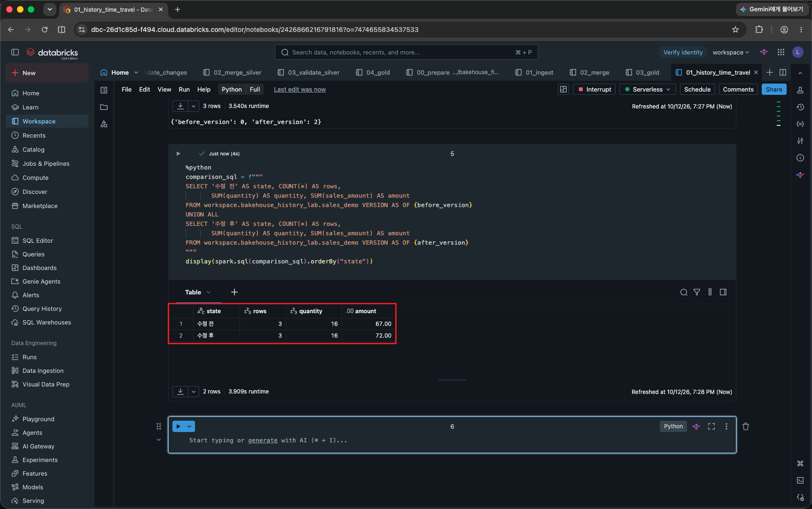Open side-by-side notebook layout icon
812x509 pixels.
coord(783,72)
